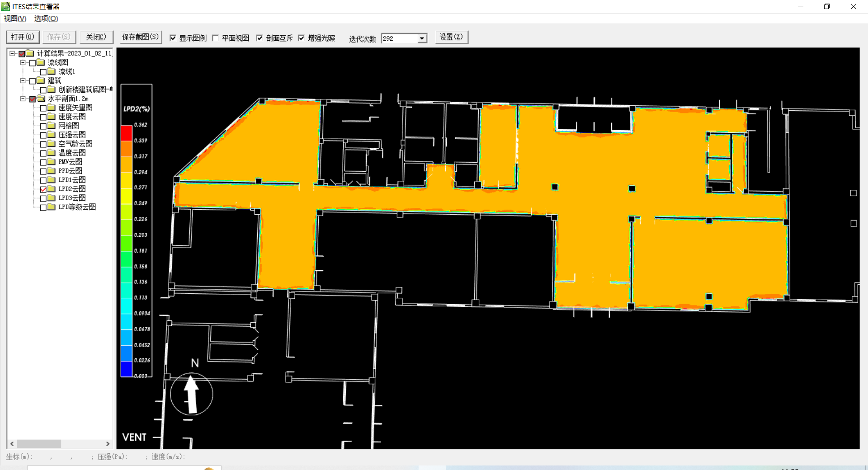This screenshot has width=868, height=470.
Task: Click the north compass arrow in viewport
Action: coord(192,394)
